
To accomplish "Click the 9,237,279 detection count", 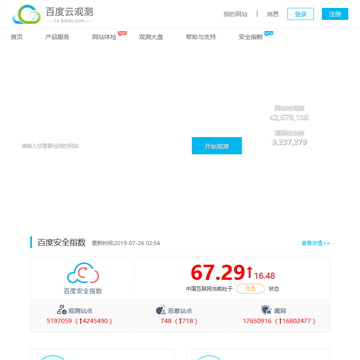I will pos(289,142).
